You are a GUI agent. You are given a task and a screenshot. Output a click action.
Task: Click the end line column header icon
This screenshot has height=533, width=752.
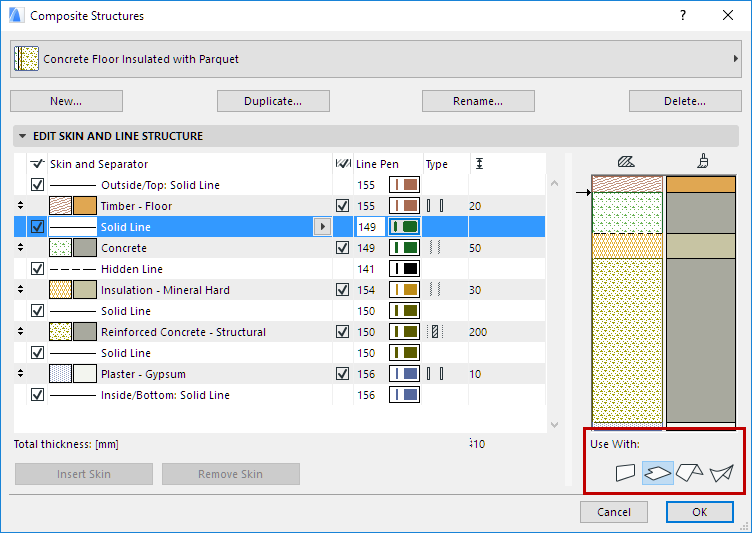(x=342, y=164)
